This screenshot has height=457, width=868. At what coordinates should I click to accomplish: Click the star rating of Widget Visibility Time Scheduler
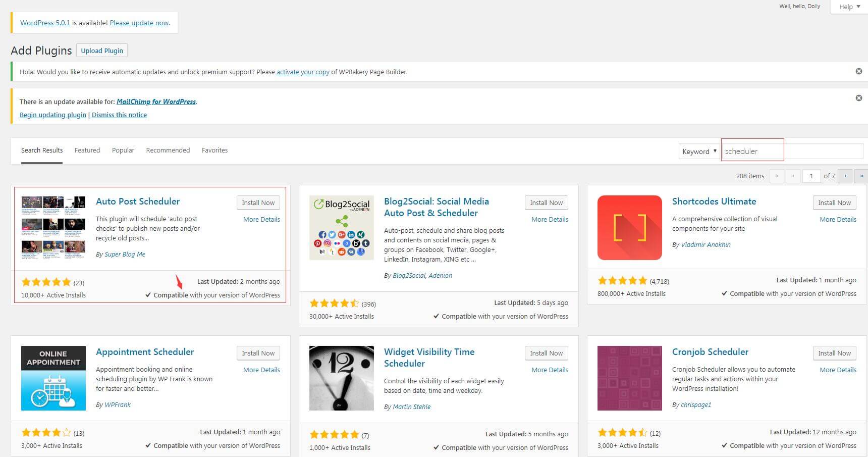334,435
